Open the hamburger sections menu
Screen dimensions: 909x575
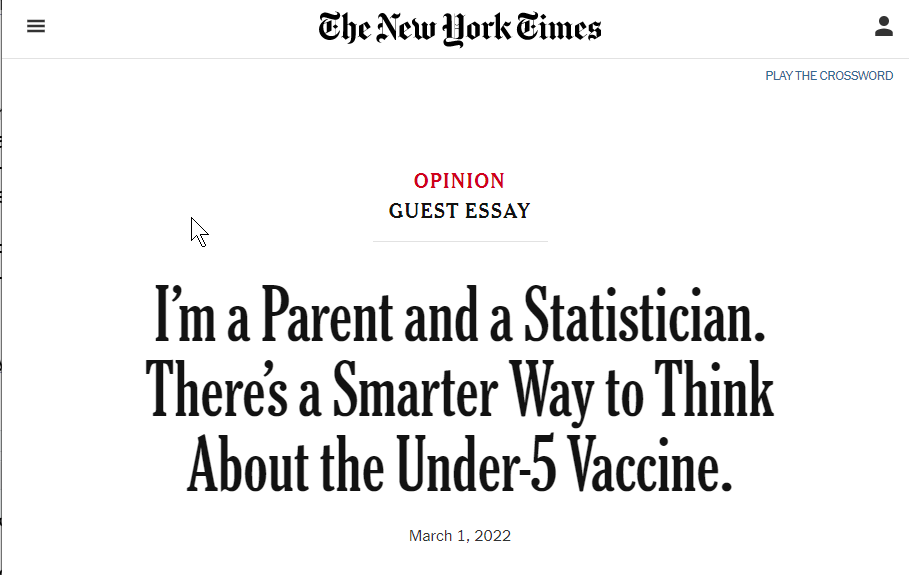click(36, 26)
